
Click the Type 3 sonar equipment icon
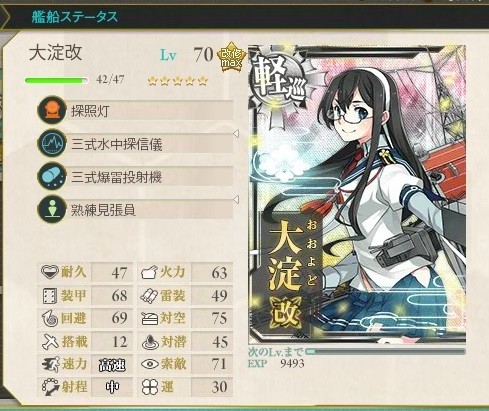pyautogui.click(x=52, y=143)
